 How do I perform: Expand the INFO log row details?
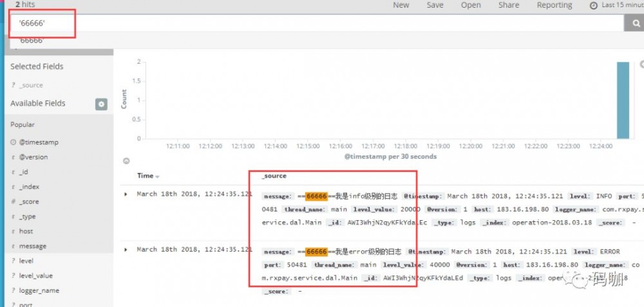[126, 194]
